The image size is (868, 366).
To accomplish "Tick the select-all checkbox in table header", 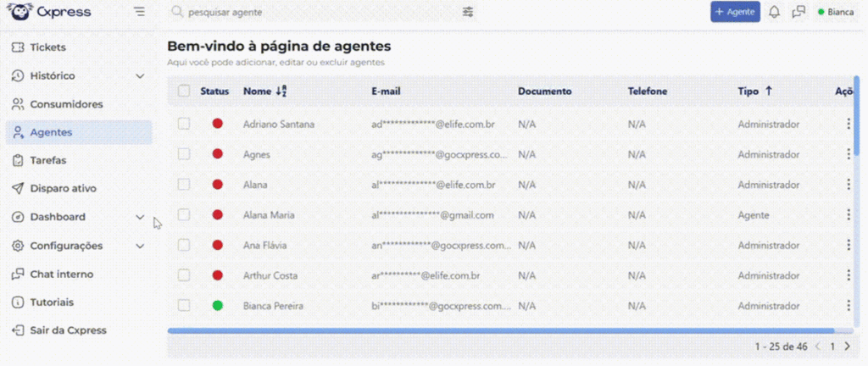I will point(184,91).
